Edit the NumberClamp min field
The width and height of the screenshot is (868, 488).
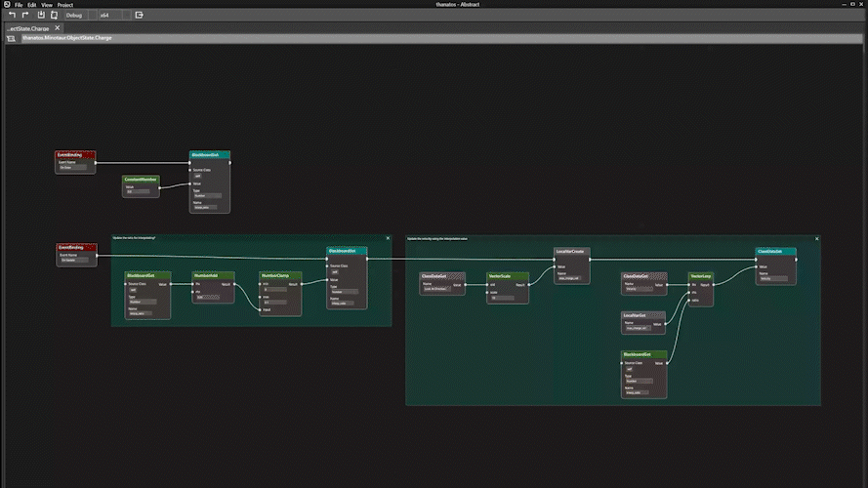pos(274,289)
